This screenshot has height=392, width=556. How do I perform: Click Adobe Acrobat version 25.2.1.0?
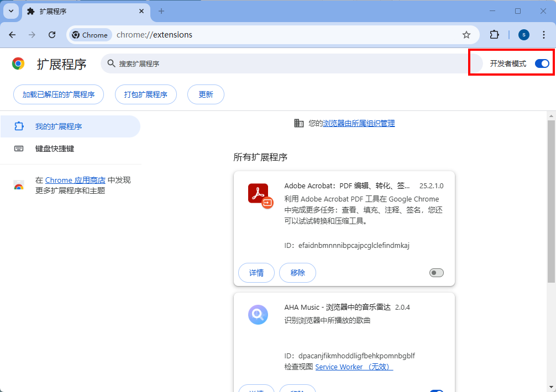(x=431, y=186)
